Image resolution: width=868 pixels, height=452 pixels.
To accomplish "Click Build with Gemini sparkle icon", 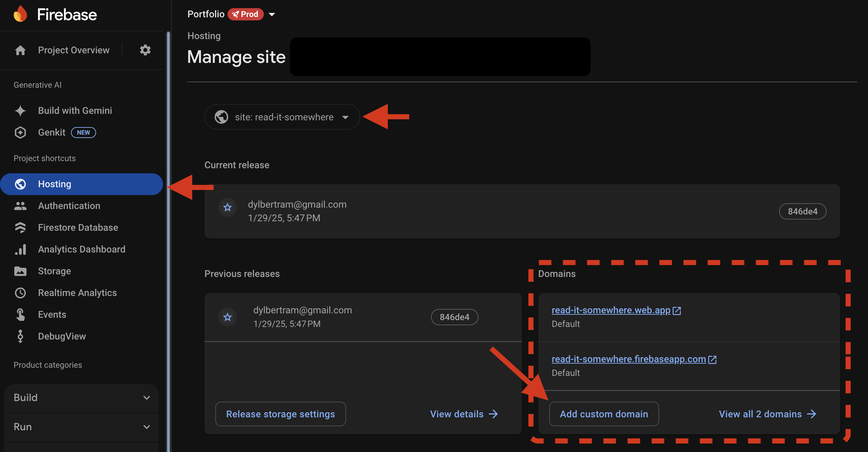I will coord(20,110).
